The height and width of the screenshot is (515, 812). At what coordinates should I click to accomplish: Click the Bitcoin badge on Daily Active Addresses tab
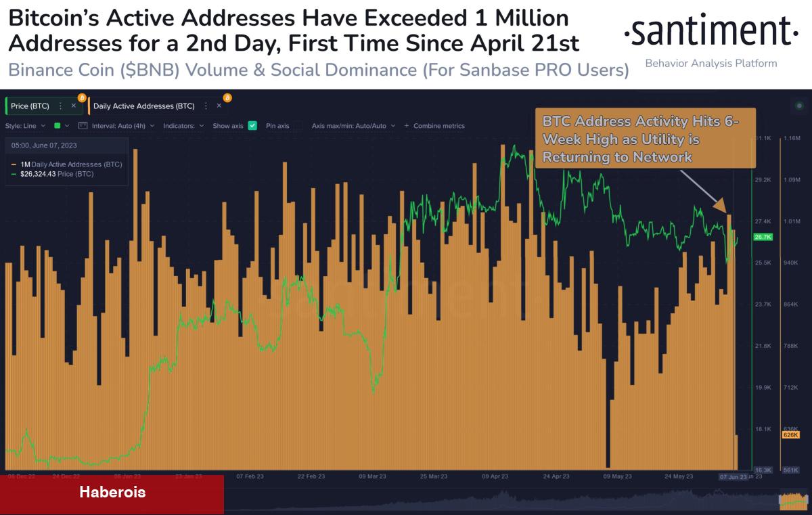pos(227,97)
